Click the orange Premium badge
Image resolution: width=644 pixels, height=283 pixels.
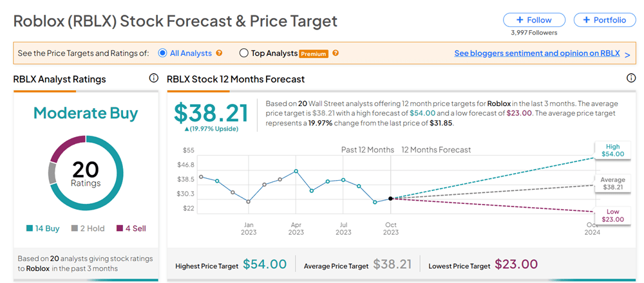[x=314, y=53]
